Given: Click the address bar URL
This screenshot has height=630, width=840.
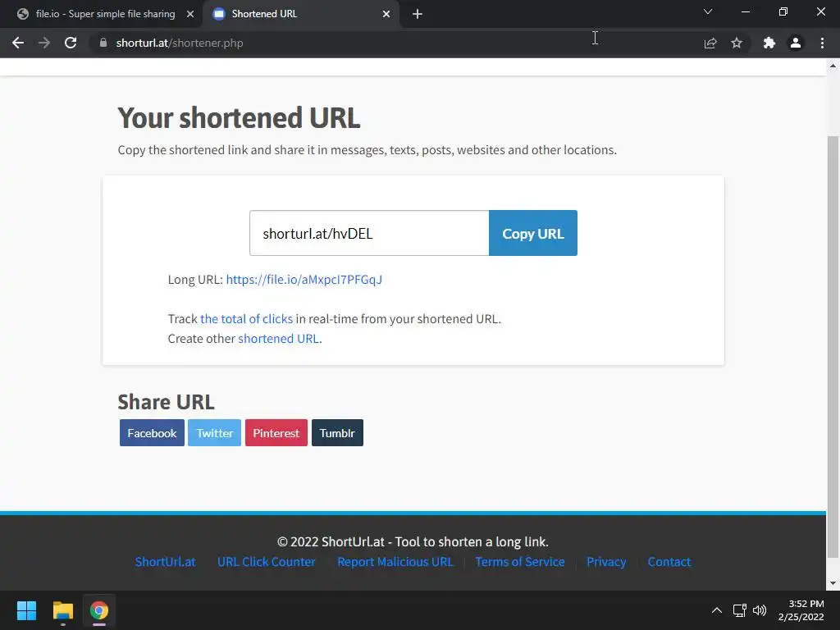Looking at the screenshot, I should pos(180,43).
